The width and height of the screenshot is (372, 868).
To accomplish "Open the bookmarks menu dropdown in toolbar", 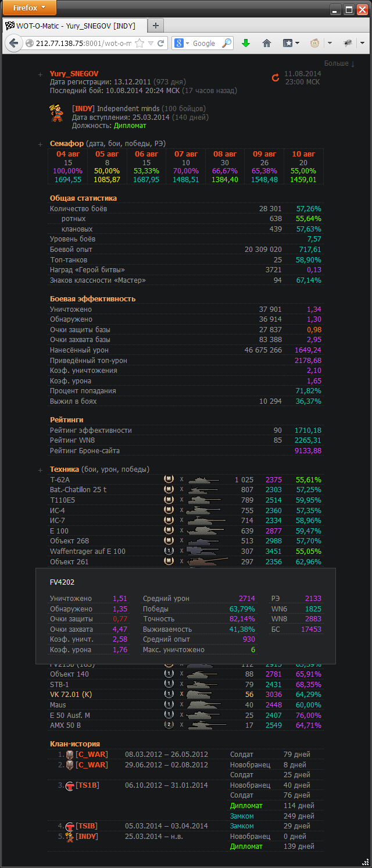I will pos(291,43).
